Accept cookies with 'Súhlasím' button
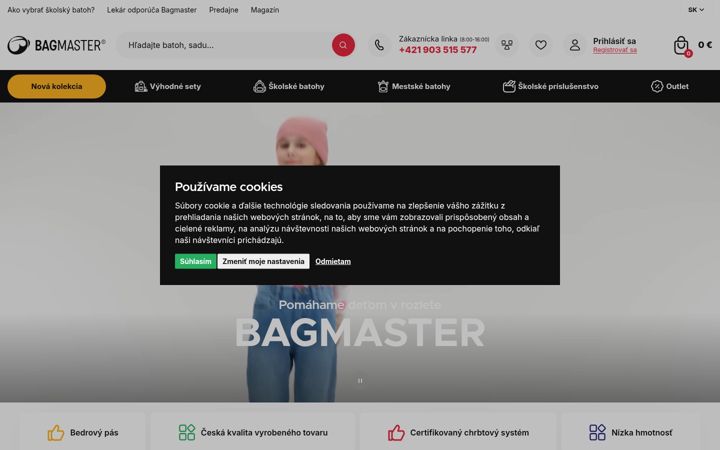The width and height of the screenshot is (720, 450). 195,261
